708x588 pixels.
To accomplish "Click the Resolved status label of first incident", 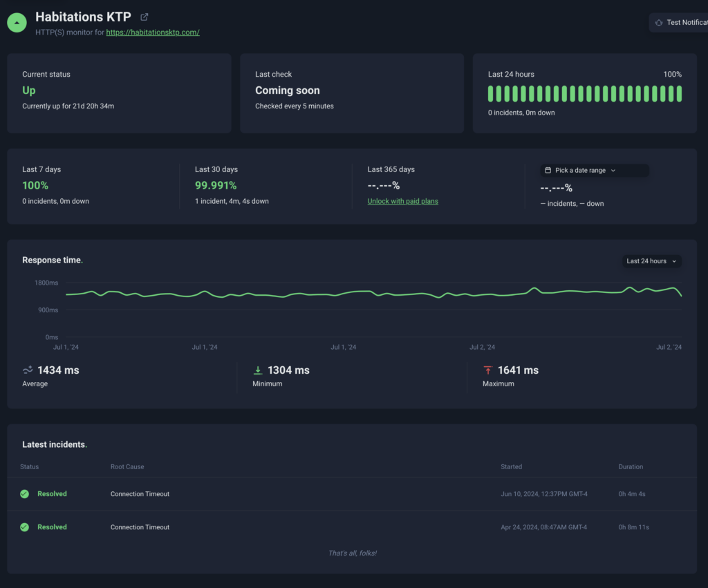I will pos(52,494).
